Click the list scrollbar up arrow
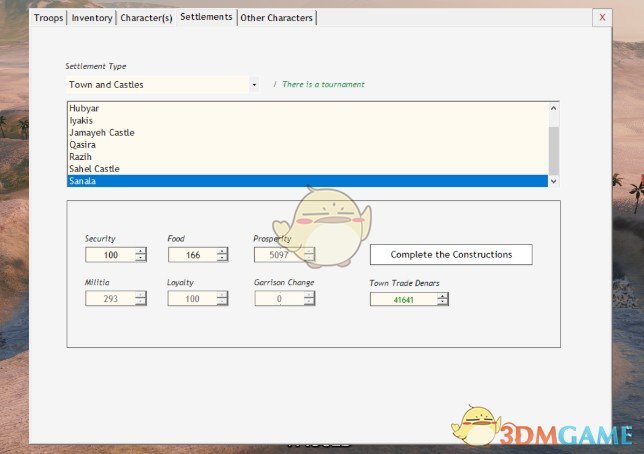 553,108
